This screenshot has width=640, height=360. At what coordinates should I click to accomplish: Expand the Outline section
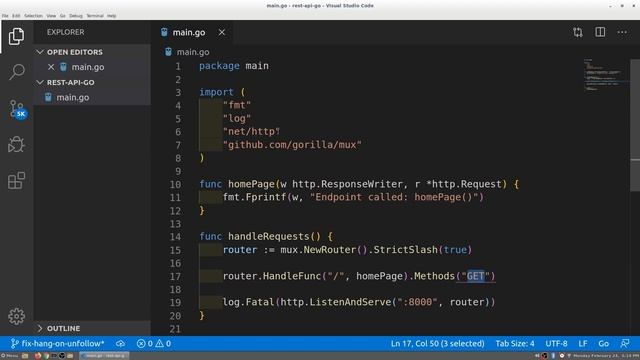coord(40,328)
